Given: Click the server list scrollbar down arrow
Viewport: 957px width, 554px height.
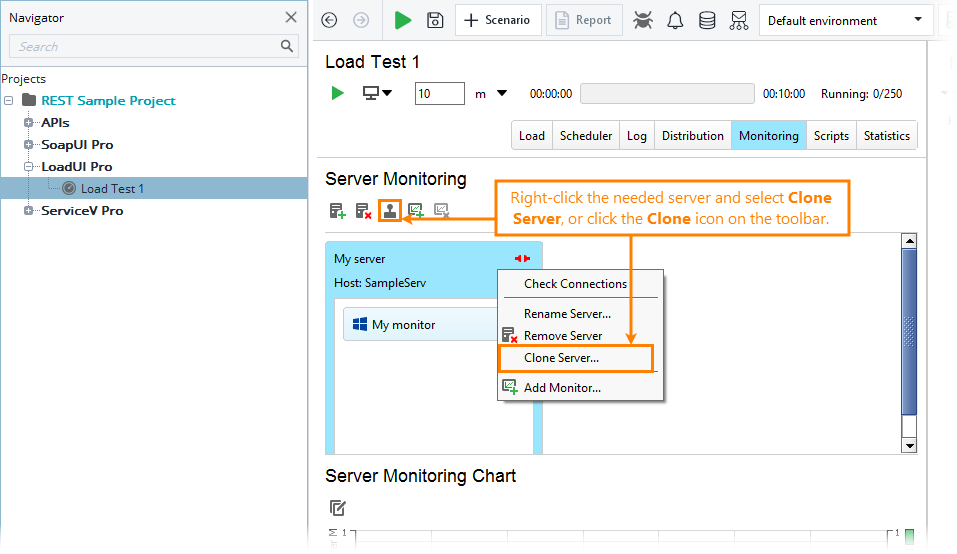Looking at the screenshot, I should [x=909, y=446].
